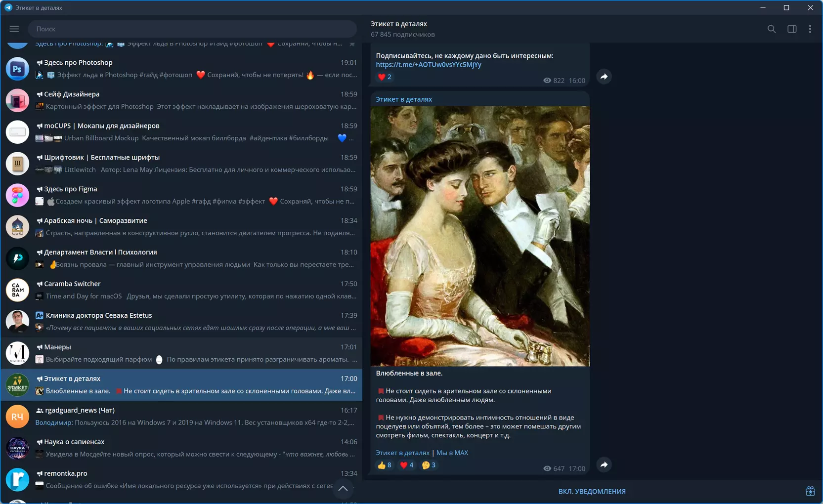Click the 67 845 подписчиков text
823x504 pixels.
pos(403,35)
